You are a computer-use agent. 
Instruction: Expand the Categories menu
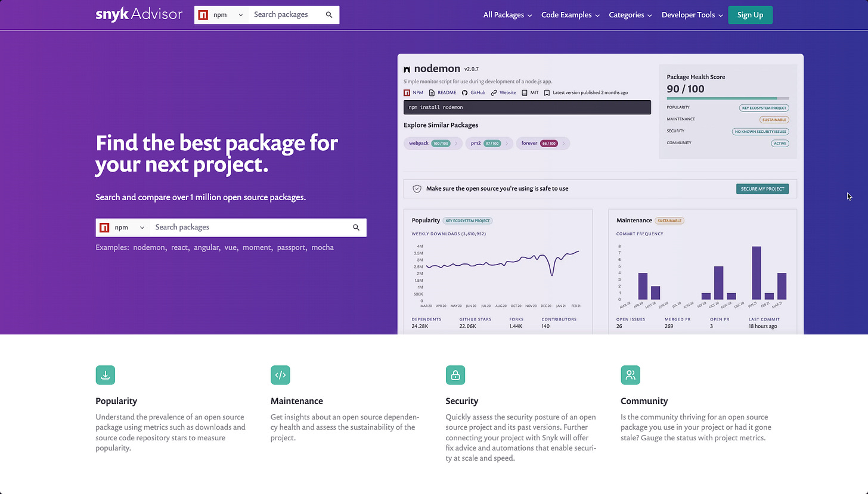(630, 15)
